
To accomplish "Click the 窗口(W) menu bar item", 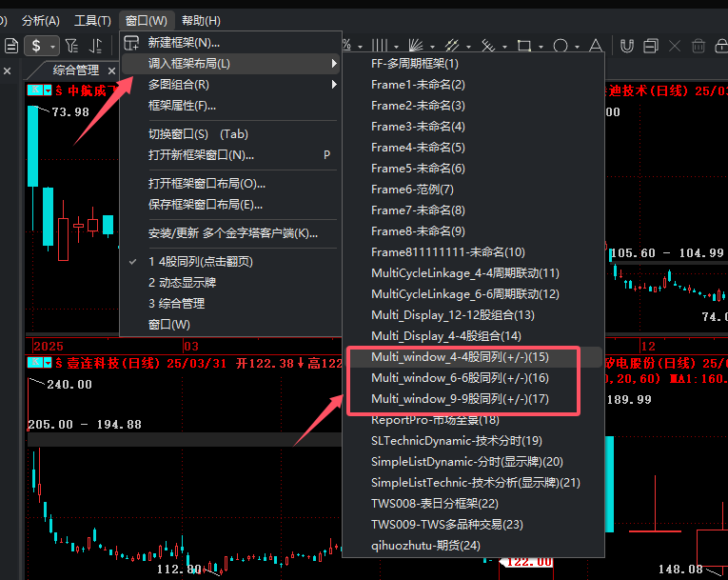I will 147,21.
